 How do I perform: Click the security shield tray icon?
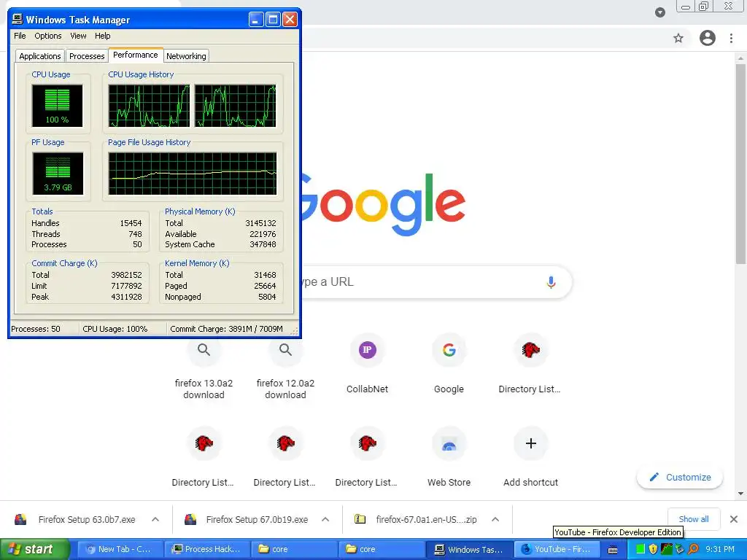[x=653, y=549]
